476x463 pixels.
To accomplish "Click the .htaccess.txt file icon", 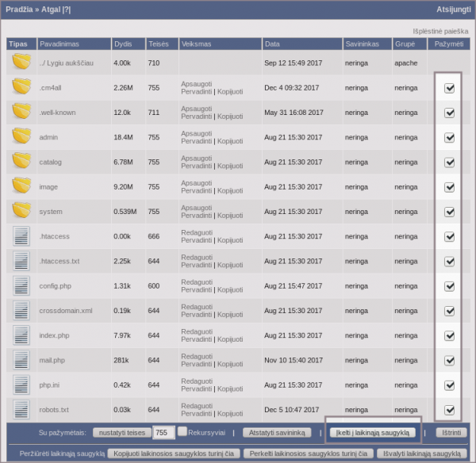I will (21, 261).
